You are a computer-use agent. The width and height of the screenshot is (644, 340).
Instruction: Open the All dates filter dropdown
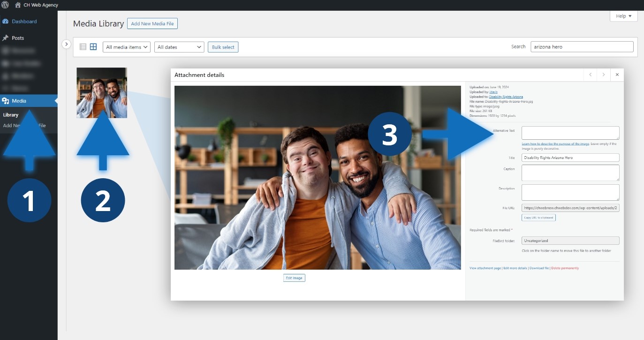pyautogui.click(x=179, y=47)
